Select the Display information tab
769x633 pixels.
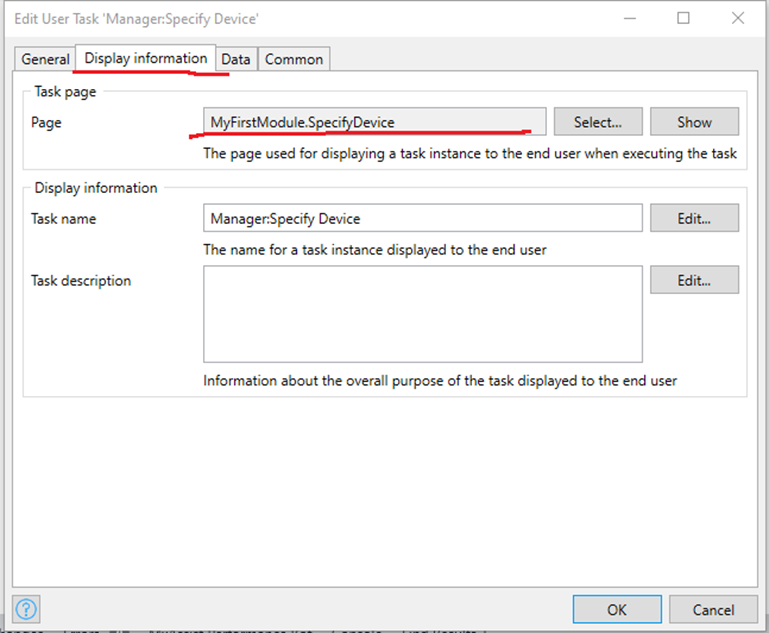(146, 58)
